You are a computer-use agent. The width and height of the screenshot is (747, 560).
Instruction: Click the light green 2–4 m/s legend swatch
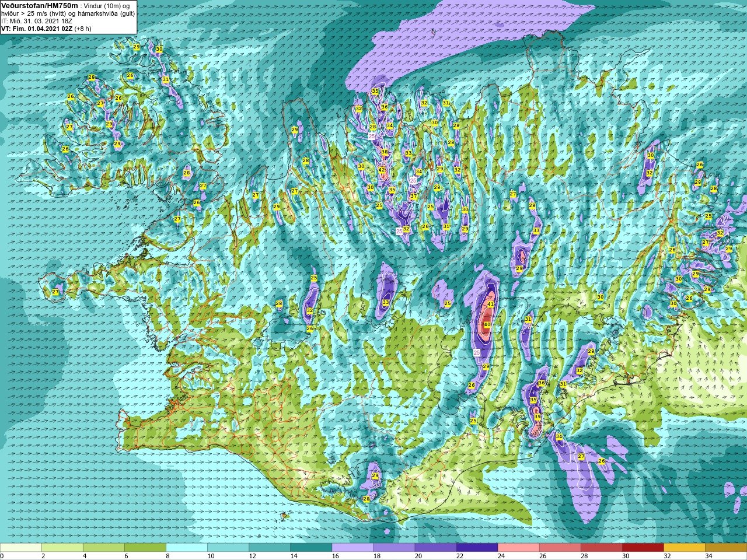click(62, 548)
